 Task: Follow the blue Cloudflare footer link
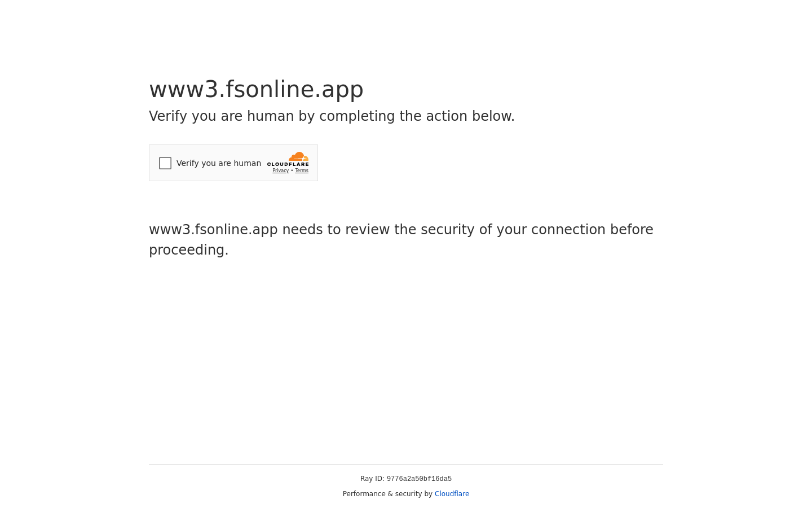tap(452, 494)
